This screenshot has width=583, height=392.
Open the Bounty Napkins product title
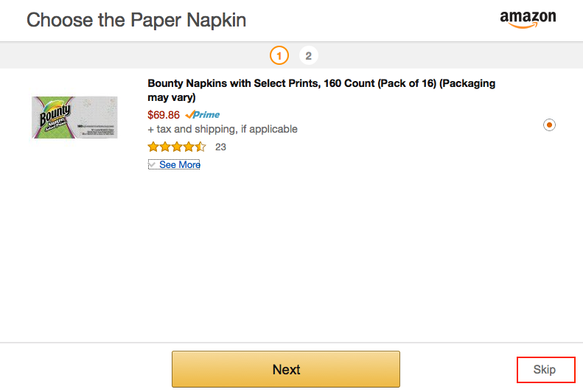[x=321, y=91]
